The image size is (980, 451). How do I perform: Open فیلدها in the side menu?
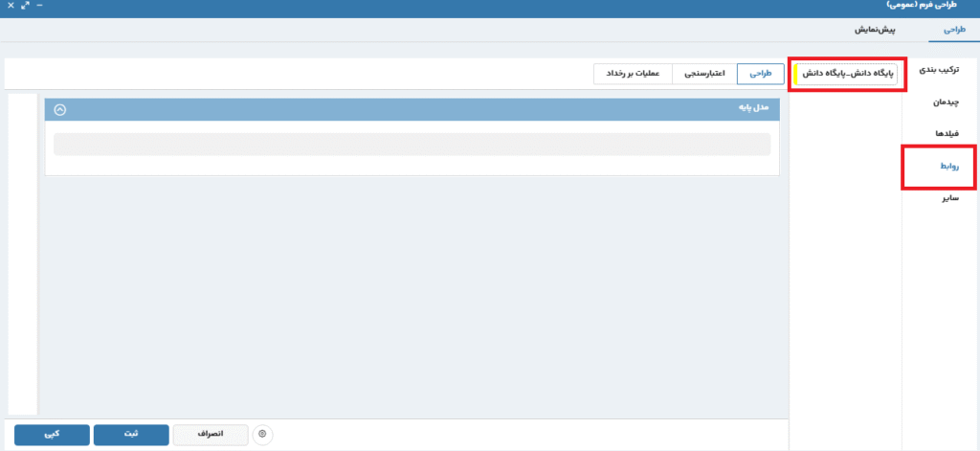pos(946,133)
